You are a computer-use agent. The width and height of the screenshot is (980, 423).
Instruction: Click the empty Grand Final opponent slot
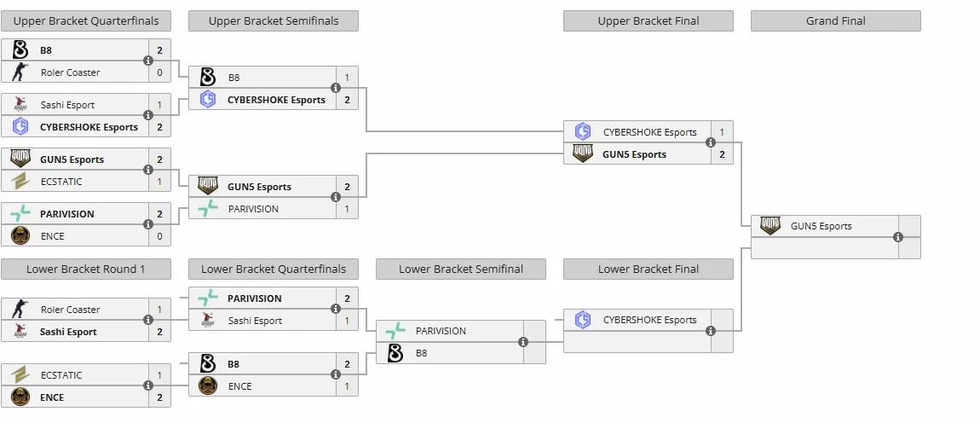824,248
